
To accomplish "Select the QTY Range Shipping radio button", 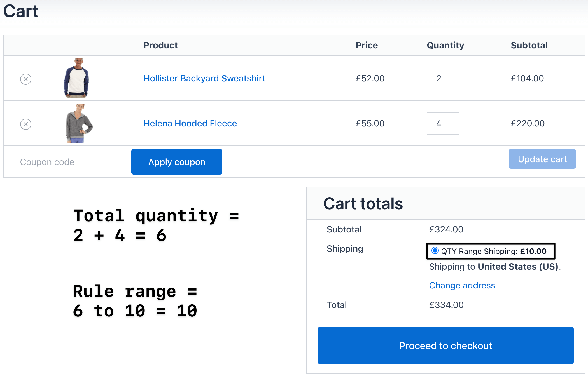I will (x=435, y=251).
